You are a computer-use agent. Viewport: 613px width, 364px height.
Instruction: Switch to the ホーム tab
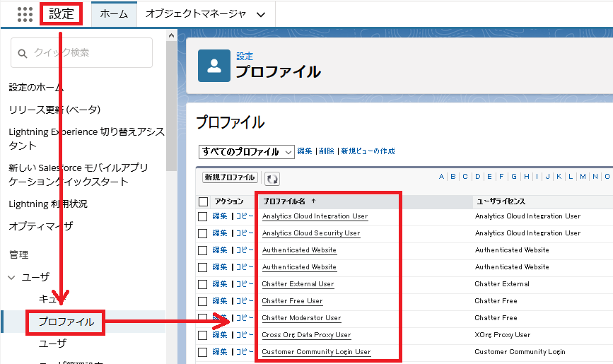click(114, 14)
